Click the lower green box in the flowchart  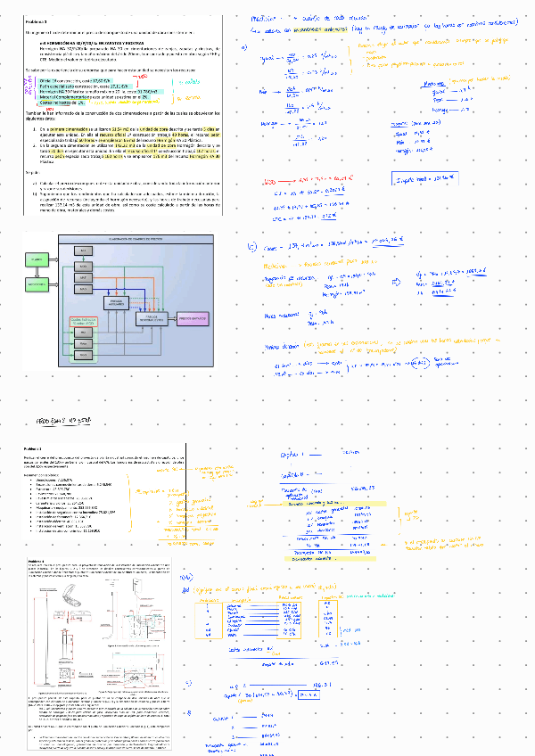pyautogui.click(x=37, y=283)
